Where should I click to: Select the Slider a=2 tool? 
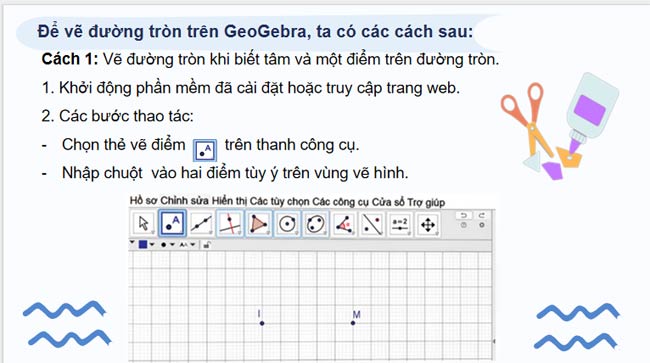click(400, 224)
